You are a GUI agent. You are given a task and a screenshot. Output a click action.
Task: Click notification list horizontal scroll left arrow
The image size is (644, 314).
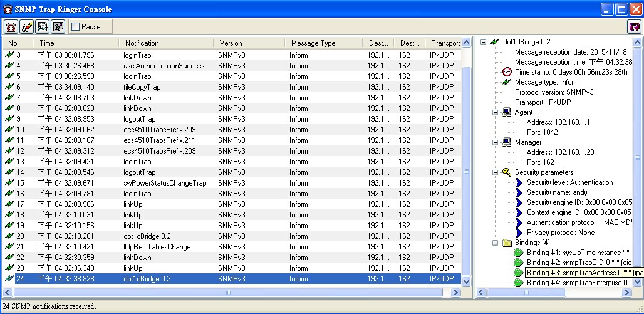7,293
